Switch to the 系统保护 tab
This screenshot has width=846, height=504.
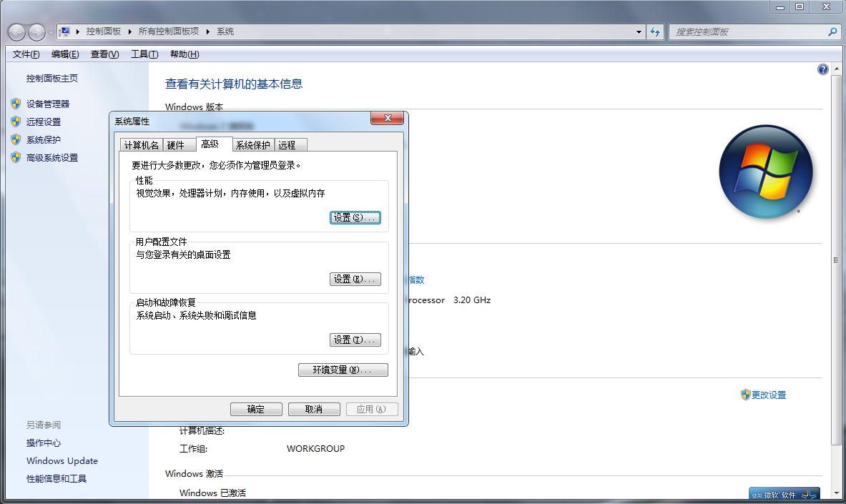click(x=251, y=144)
